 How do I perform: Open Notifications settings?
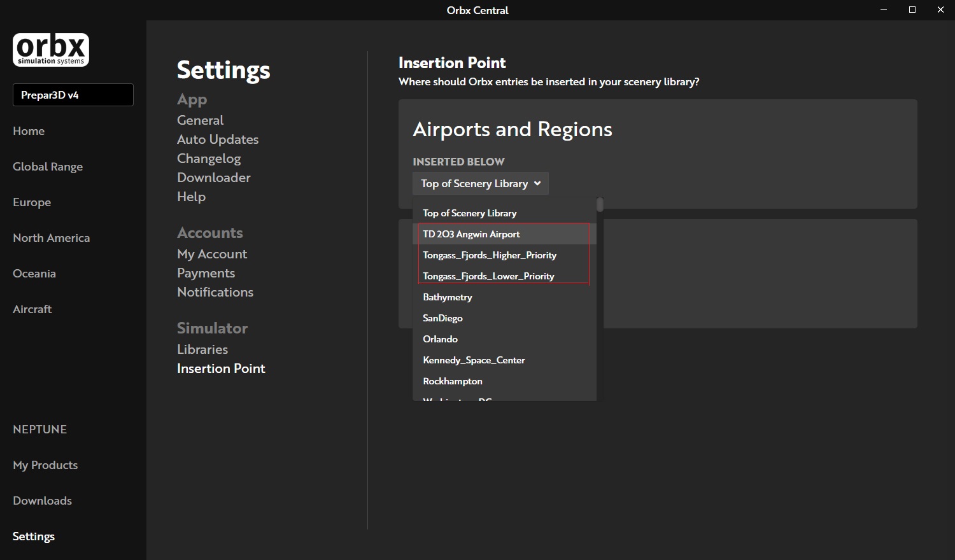click(x=215, y=291)
